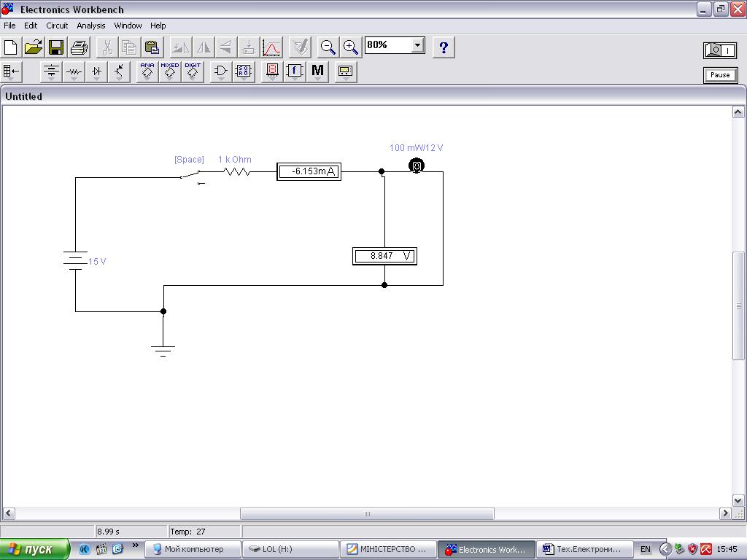The width and height of the screenshot is (747, 560).
Task: Open the Analysis menu
Action: coord(90,26)
